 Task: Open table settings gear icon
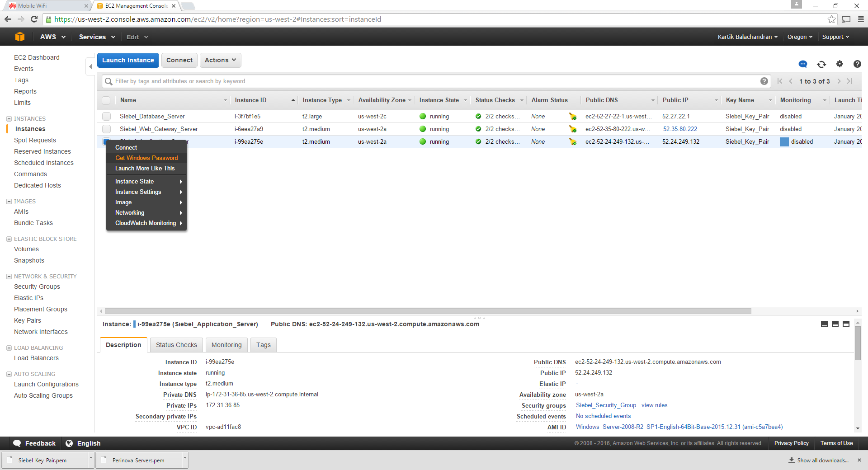[840, 64]
